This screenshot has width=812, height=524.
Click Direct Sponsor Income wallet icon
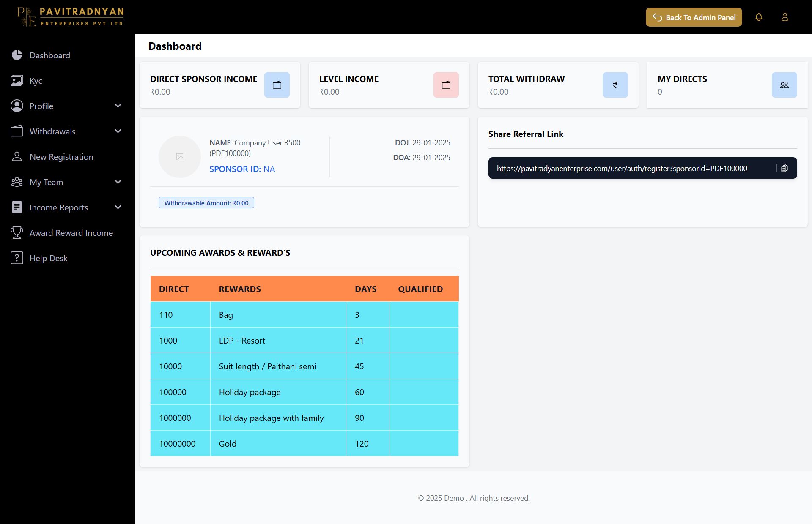pyautogui.click(x=277, y=85)
